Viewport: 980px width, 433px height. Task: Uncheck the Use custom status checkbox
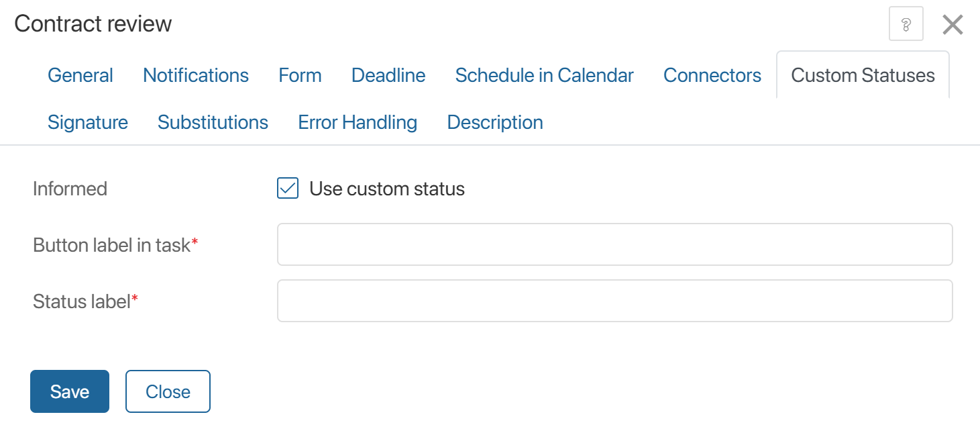[288, 189]
